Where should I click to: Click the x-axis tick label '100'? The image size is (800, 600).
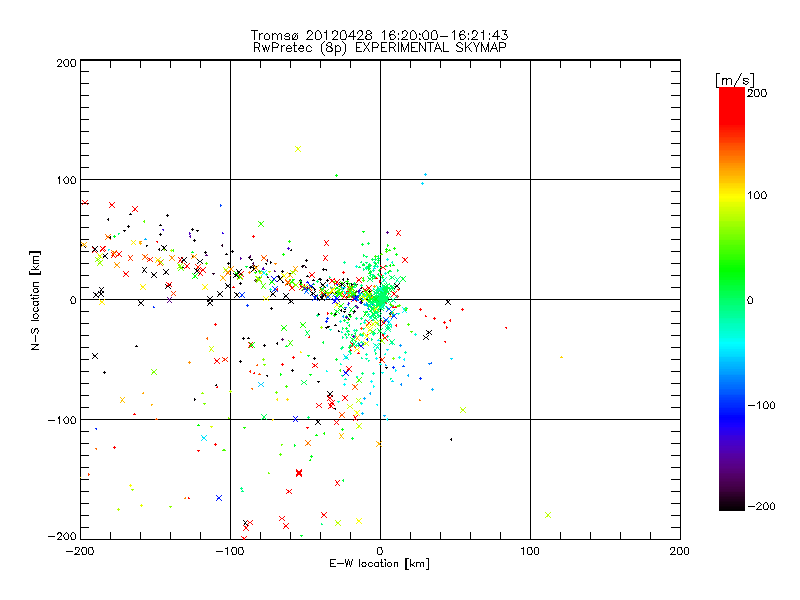click(530, 551)
